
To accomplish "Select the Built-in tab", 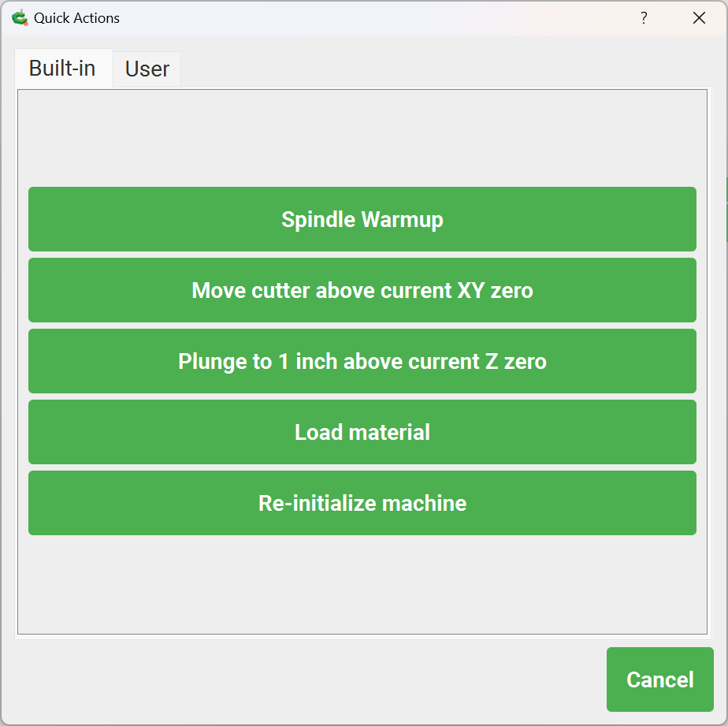I will (62, 69).
